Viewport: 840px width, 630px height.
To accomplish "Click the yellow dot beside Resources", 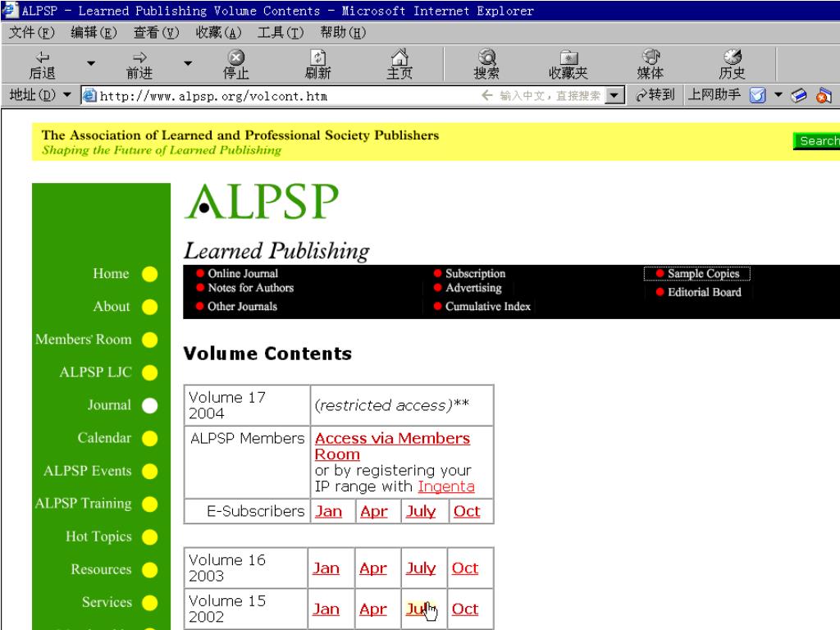I will point(149,569).
